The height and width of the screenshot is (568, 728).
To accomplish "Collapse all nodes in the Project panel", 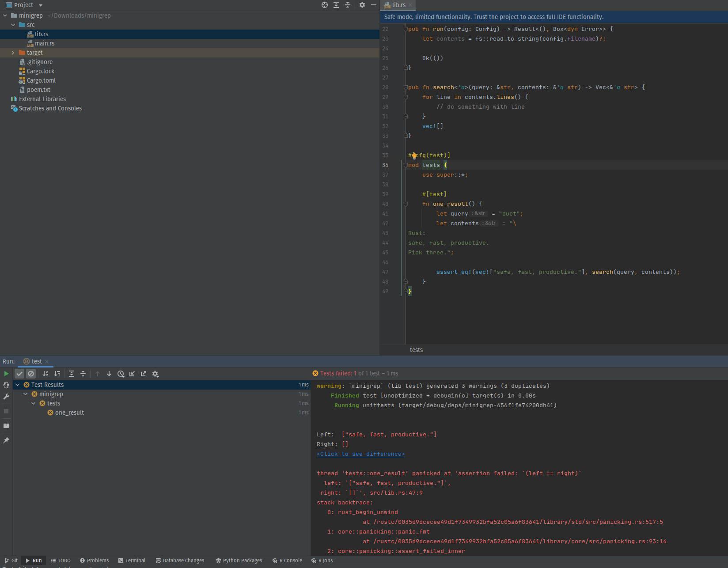I will point(348,5).
